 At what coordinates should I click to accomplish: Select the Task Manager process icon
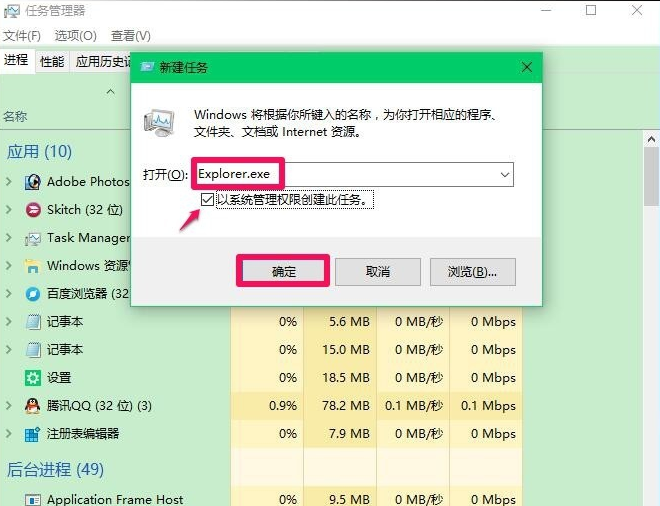point(32,238)
